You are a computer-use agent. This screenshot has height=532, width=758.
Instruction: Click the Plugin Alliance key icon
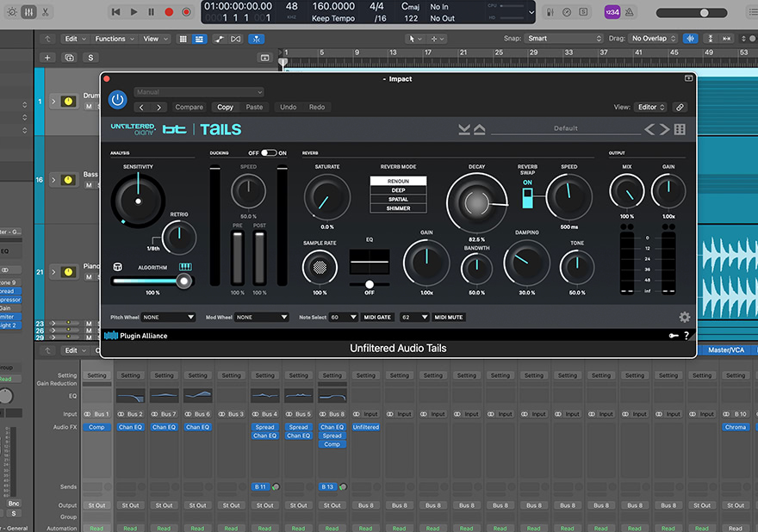point(674,336)
